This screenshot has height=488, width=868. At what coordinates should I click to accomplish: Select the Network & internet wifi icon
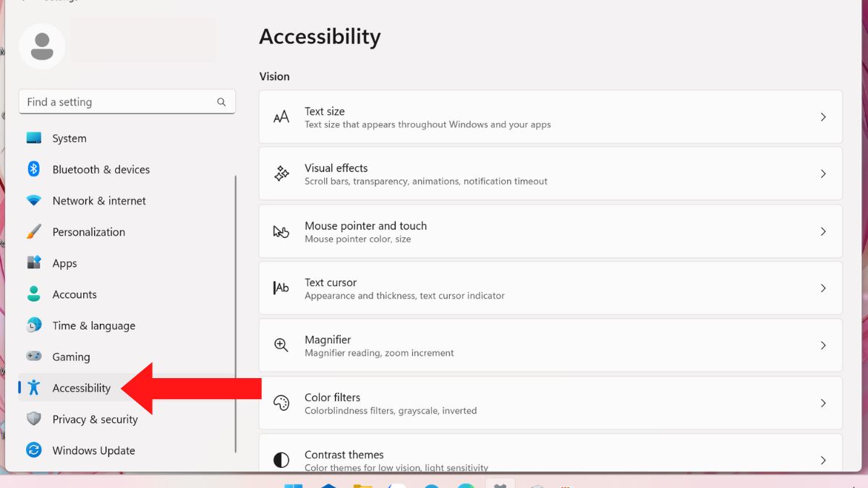coord(34,200)
